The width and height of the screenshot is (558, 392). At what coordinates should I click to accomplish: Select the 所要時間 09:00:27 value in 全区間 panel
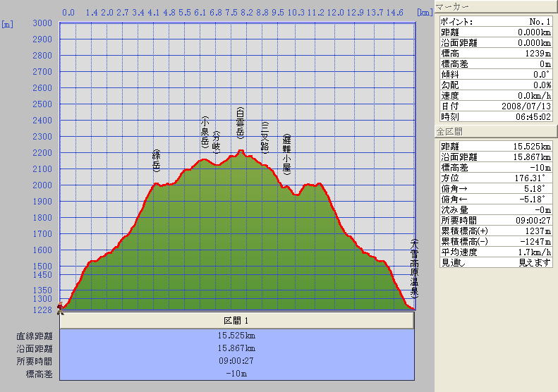pos(533,220)
